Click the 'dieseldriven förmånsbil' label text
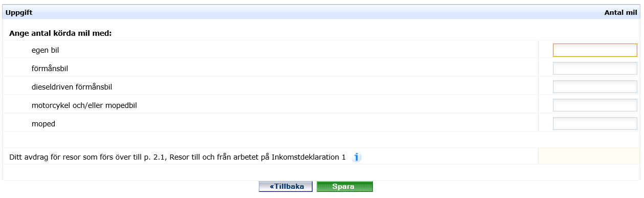The width and height of the screenshot is (644, 198). (x=72, y=87)
